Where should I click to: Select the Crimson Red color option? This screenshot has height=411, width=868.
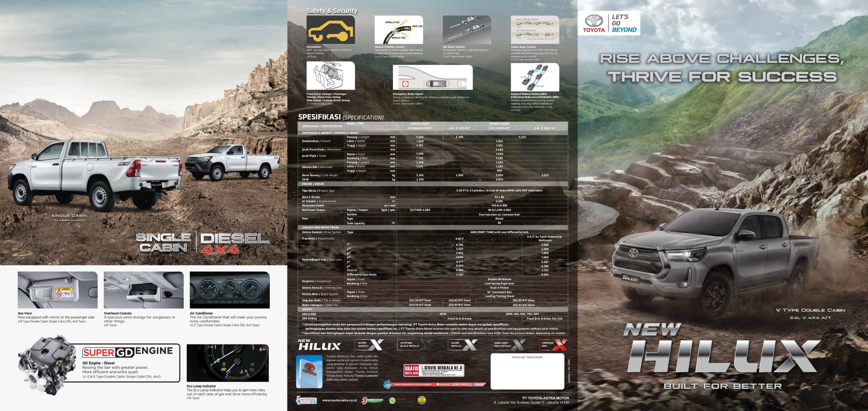click(x=553, y=345)
